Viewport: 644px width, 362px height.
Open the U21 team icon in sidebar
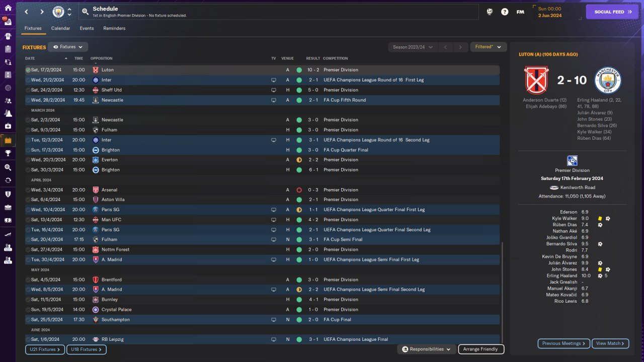pyautogui.click(x=8, y=247)
